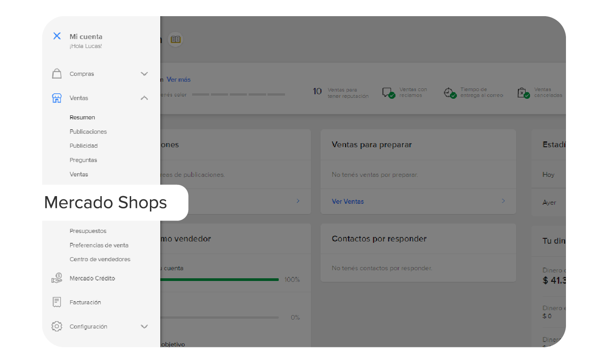
Task: Open Publicidad in the side menu
Action: 83,146
